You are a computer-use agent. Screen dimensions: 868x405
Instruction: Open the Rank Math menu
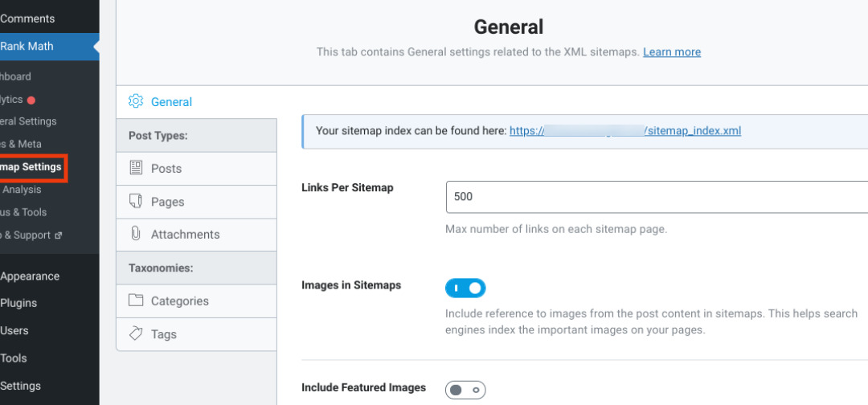(x=27, y=46)
